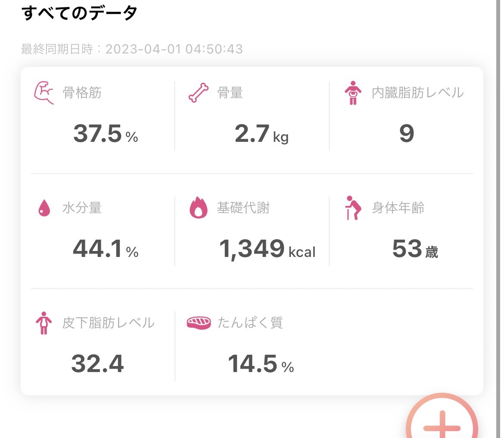Select the visceral fat level value 9
The width and height of the screenshot is (504, 438).
pos(407,134)
